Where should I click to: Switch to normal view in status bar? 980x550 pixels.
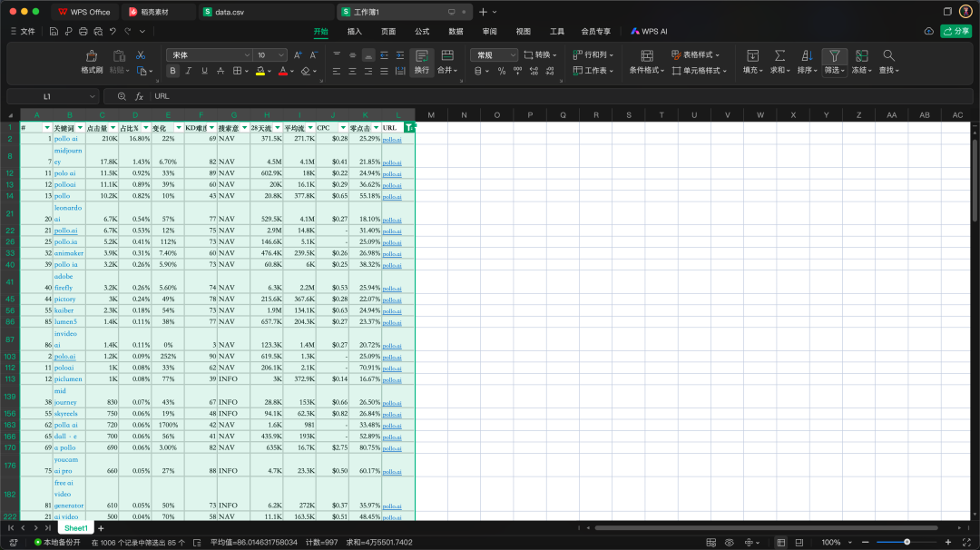click(781, 543)
